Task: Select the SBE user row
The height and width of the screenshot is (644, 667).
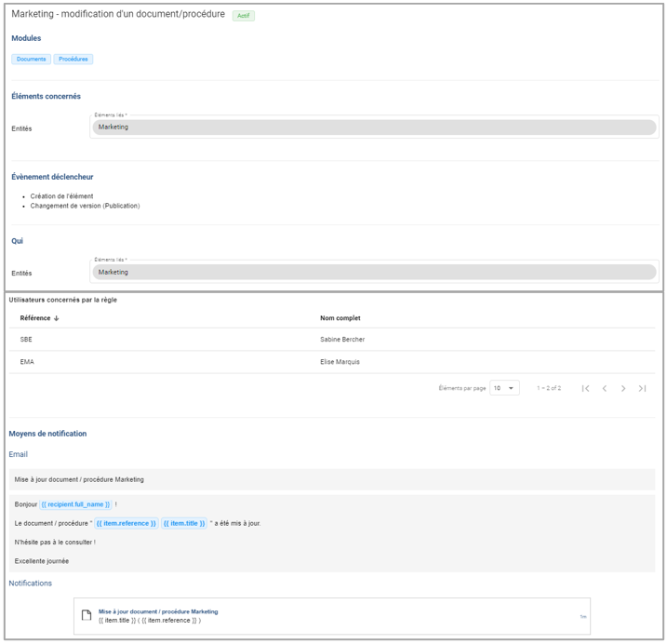Action: coord(26,340)
